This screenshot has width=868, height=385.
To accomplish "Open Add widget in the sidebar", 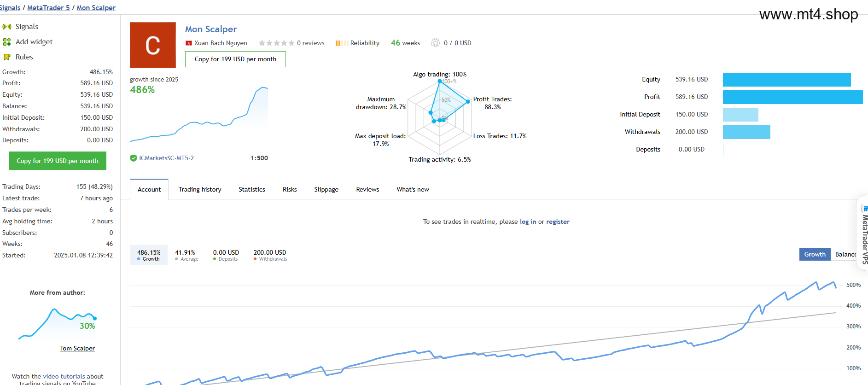I will tap(34, 42).
